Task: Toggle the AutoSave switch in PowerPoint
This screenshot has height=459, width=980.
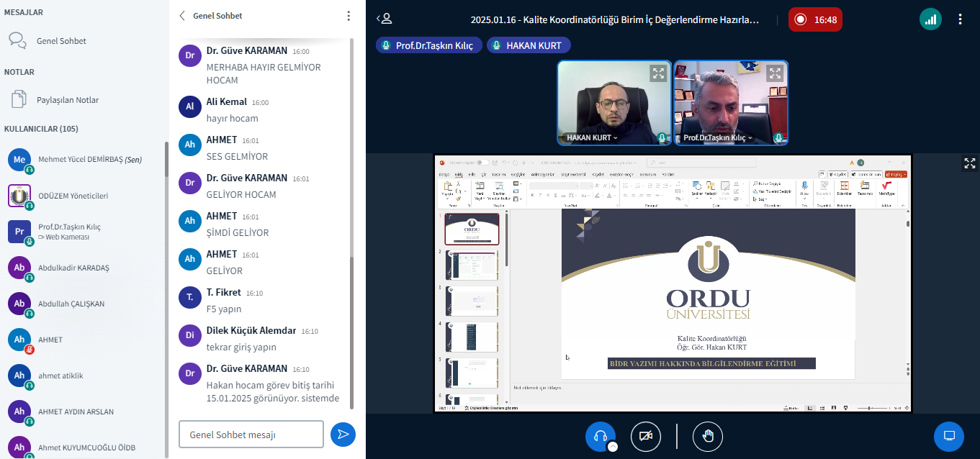Action: [482, 163]
